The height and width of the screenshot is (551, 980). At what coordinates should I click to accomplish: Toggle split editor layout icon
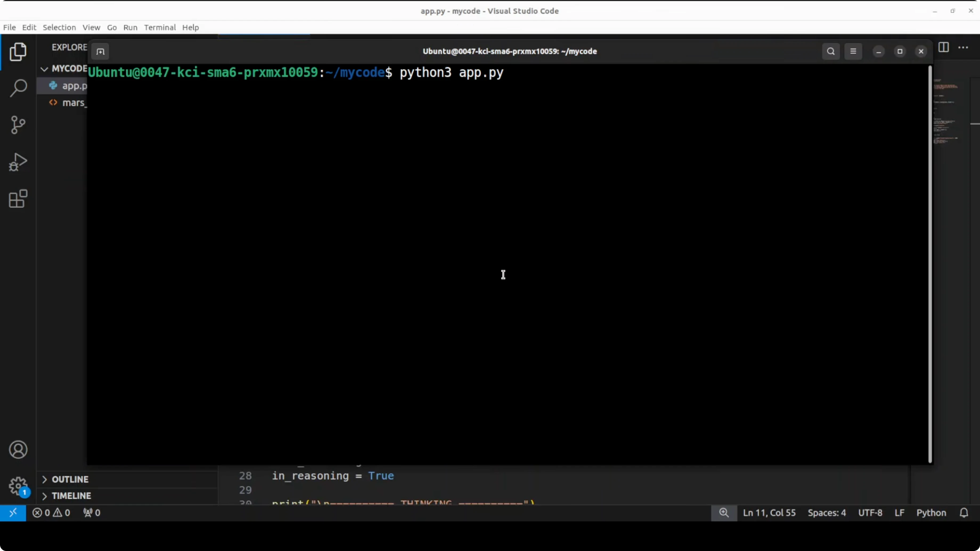pyautogui.click(x=944, y=48)
